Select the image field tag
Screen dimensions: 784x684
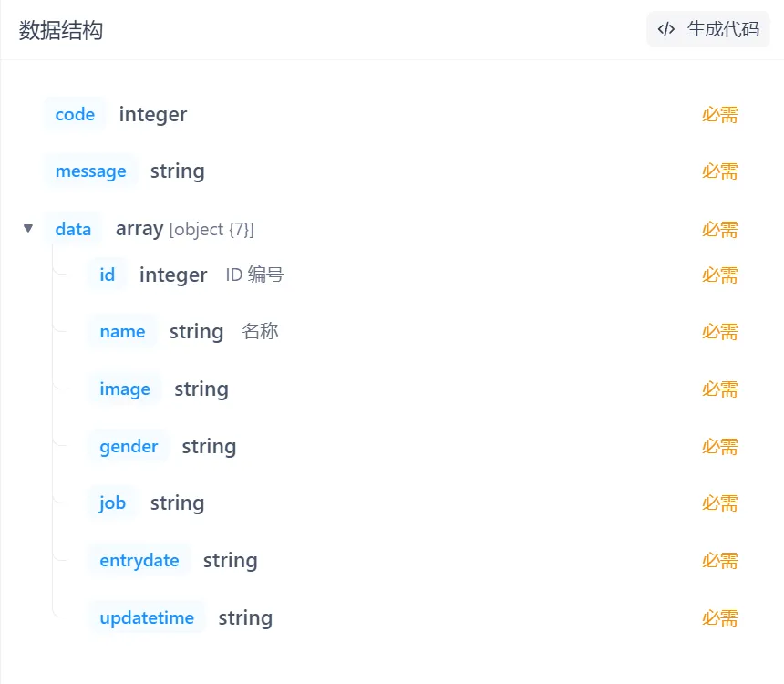[x=125, y=389]
